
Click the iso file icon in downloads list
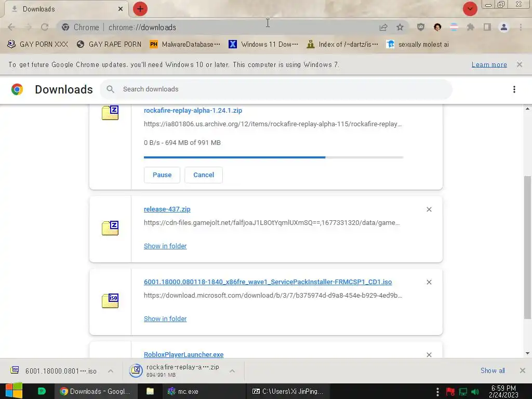click(110, 301)
